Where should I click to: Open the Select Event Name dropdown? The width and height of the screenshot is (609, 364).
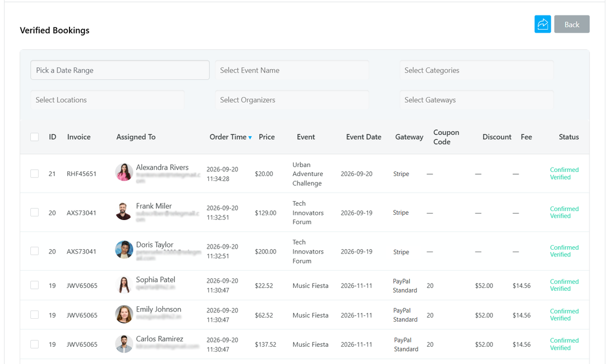292,70
